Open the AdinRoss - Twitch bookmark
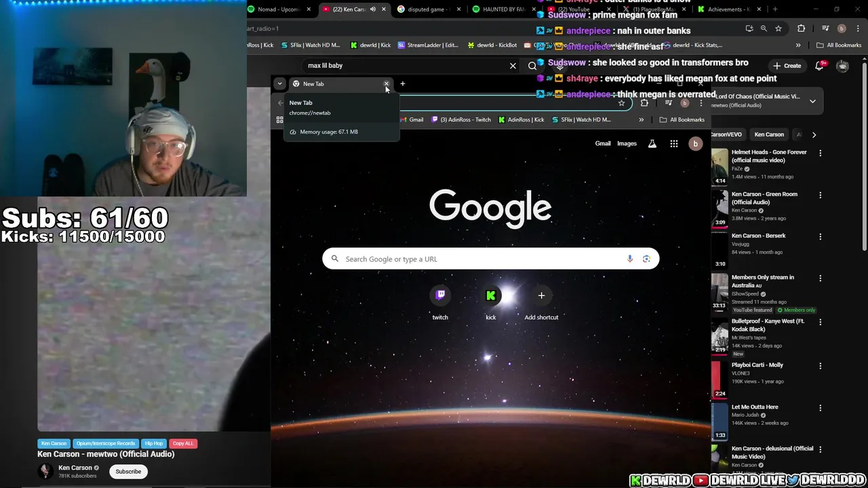Image resolution: width=868 pixels, height=488 pixels. point(461,120)
